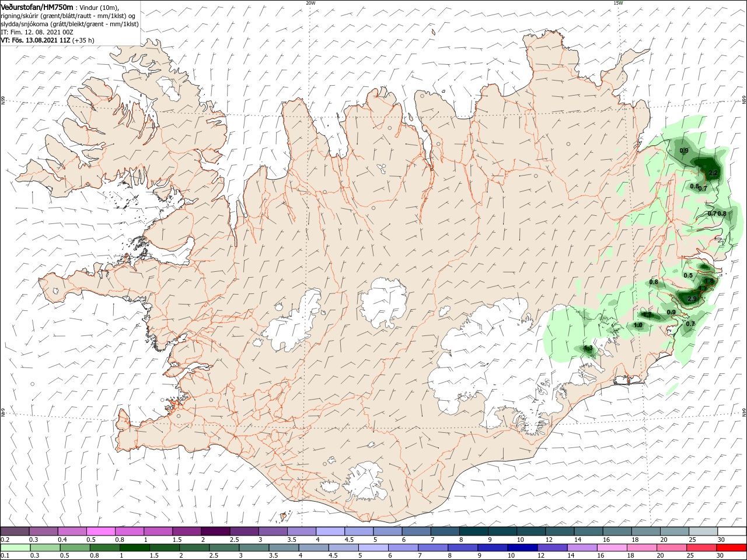Viewport: 747px width, 560px height.
Task: Click the 1.3 precipitation value on the map
Action: [588, 348]
